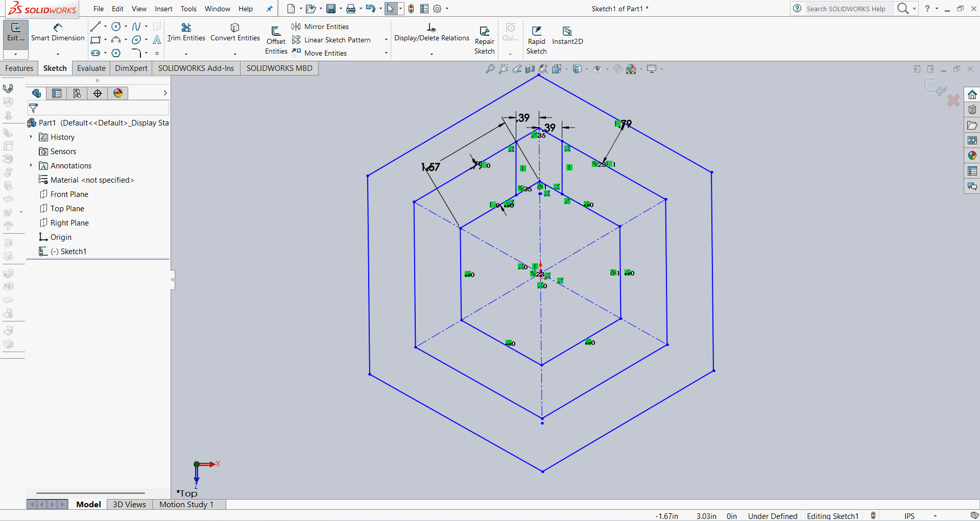The image size is (980, 521).
Task: Select the Point sketch tool
Action: (x=157, y=53)
